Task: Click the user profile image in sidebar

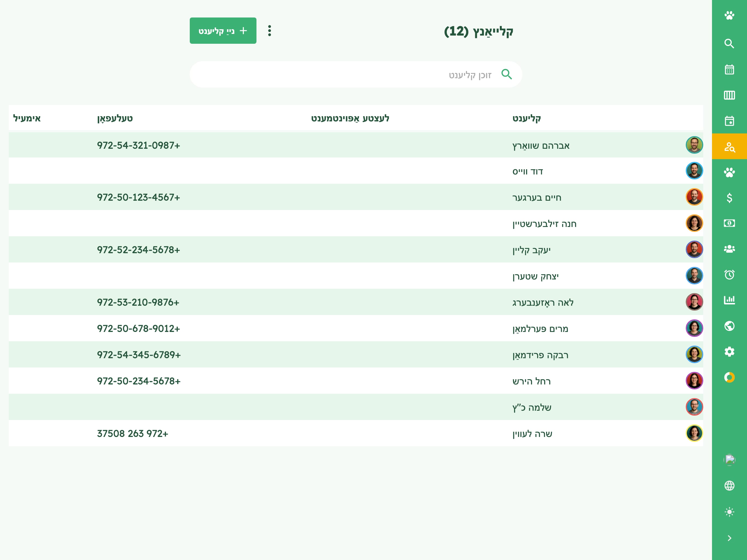Action: point(730,460)
